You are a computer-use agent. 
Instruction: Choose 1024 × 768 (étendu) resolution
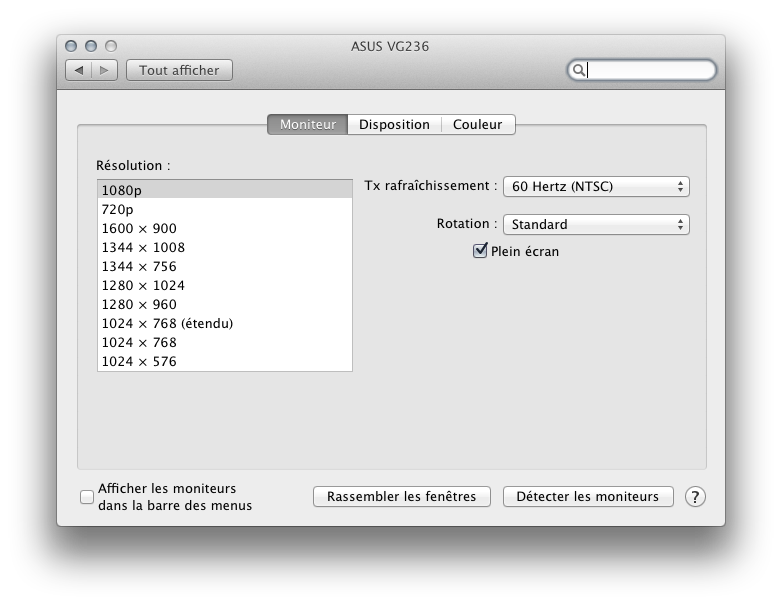point(224,323)
